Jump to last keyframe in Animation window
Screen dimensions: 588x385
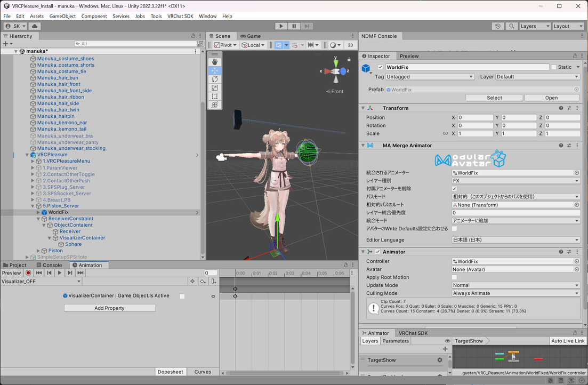[80, 273]
